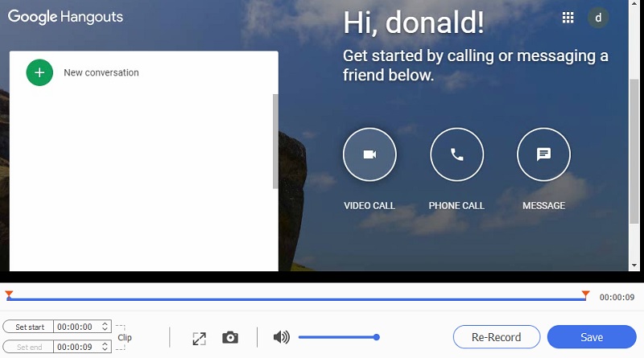
Task: Click the Re-Record button
Action: [496, 337]
